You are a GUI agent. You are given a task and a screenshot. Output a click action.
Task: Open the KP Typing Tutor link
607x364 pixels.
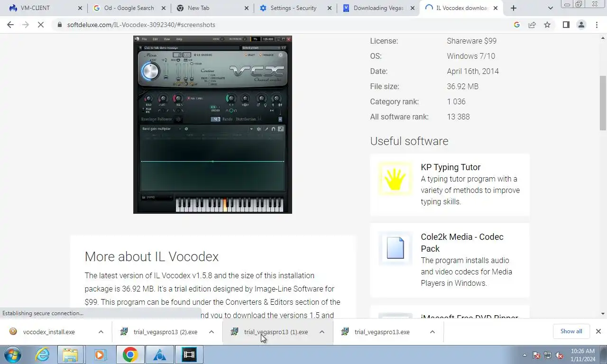pyautogui.click(x=451, y=167)
